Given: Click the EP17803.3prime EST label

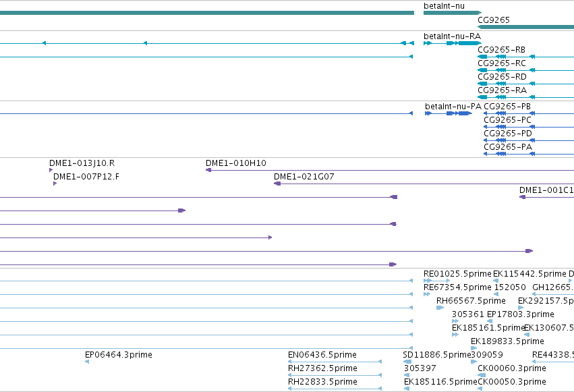Looking at the screenshot, I should (520, 315).
